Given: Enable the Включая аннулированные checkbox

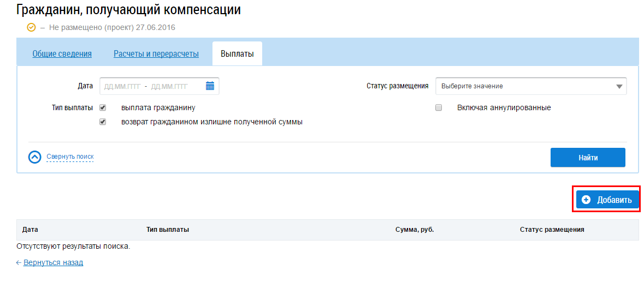Looking at the screenshot, I should tap(438, 108).
